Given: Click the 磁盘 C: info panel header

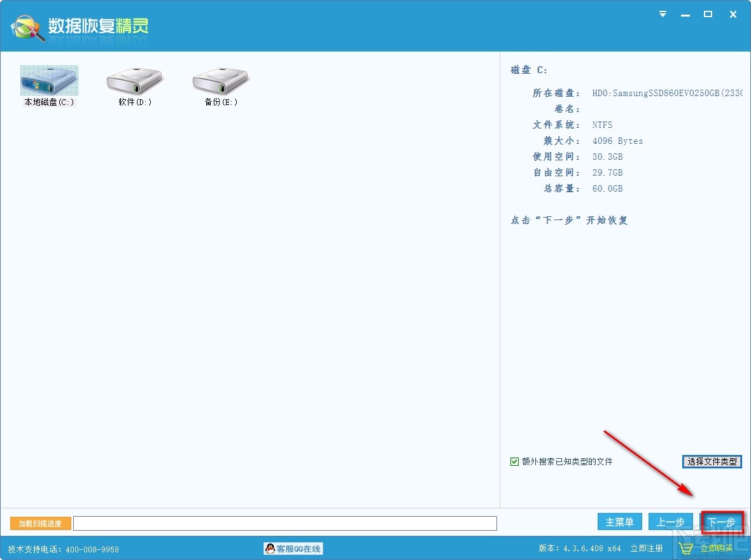Looking at the screenshot, I should (x=528, y=70).
